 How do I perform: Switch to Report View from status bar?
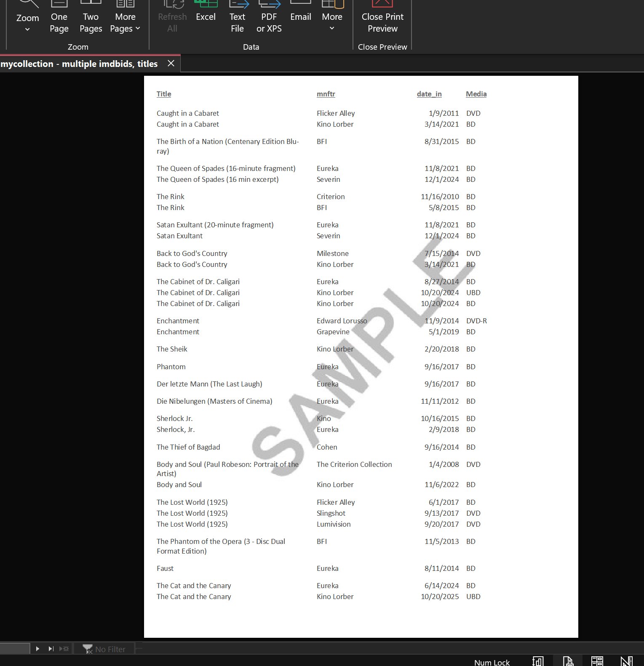click(538, 661)
